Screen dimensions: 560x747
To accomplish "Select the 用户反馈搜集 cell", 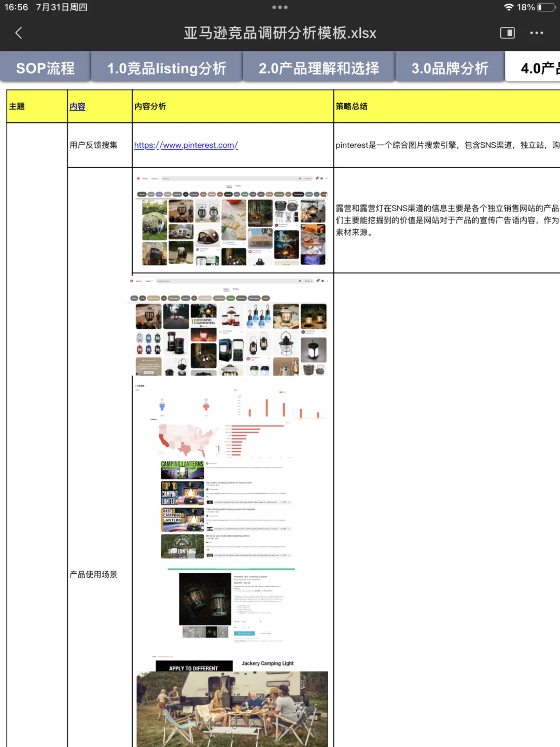I will coord(100,145).
